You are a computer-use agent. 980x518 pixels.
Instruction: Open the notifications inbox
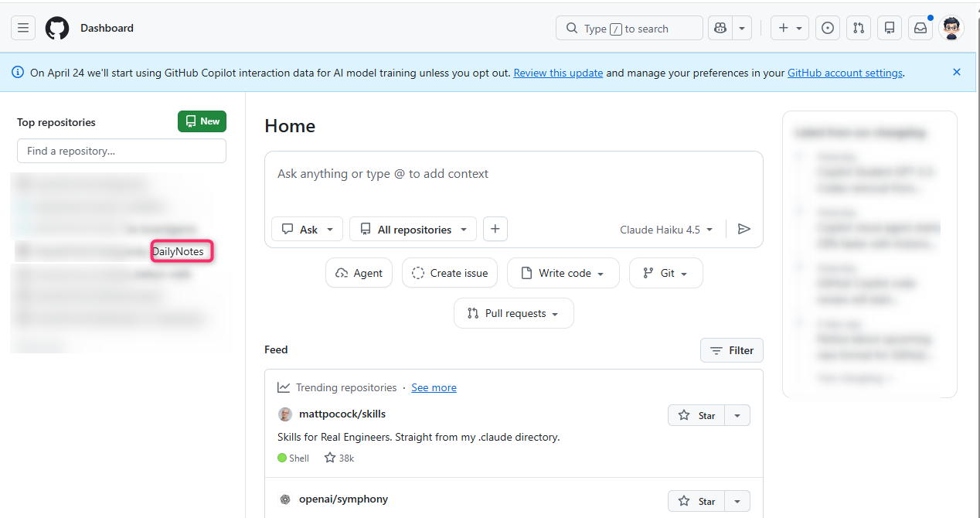pos(920,29)
